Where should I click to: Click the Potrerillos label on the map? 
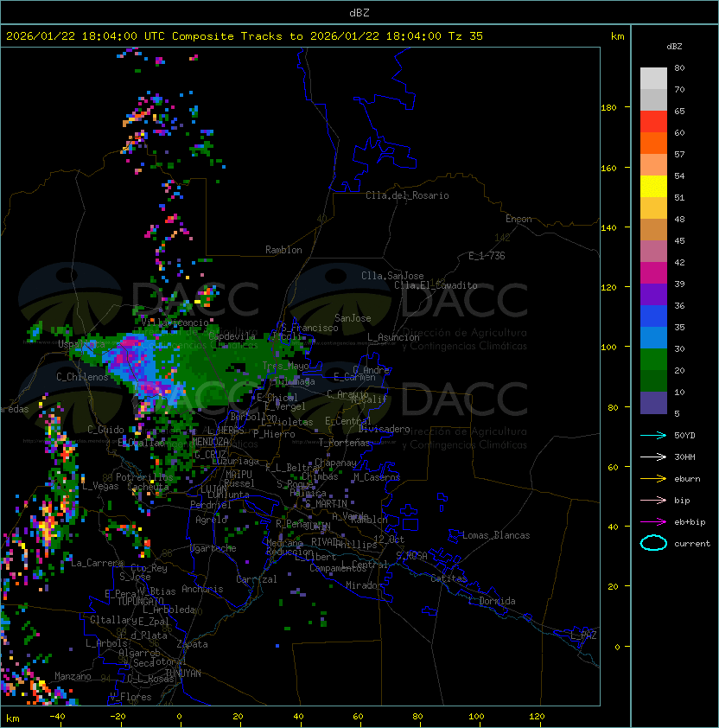pyautogui.click(x=144, y=477)
